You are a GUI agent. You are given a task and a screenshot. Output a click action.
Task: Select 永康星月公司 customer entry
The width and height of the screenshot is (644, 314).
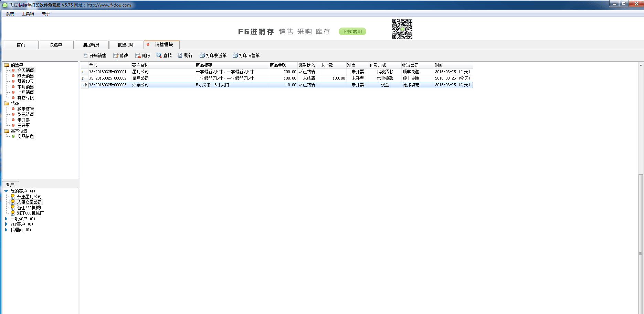[29, 197]
